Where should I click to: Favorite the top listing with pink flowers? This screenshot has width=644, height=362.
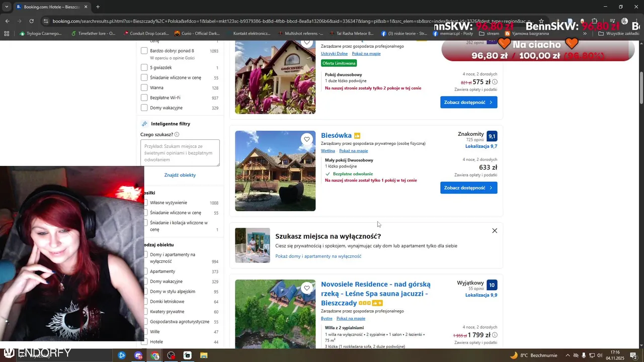coord(307,42)
